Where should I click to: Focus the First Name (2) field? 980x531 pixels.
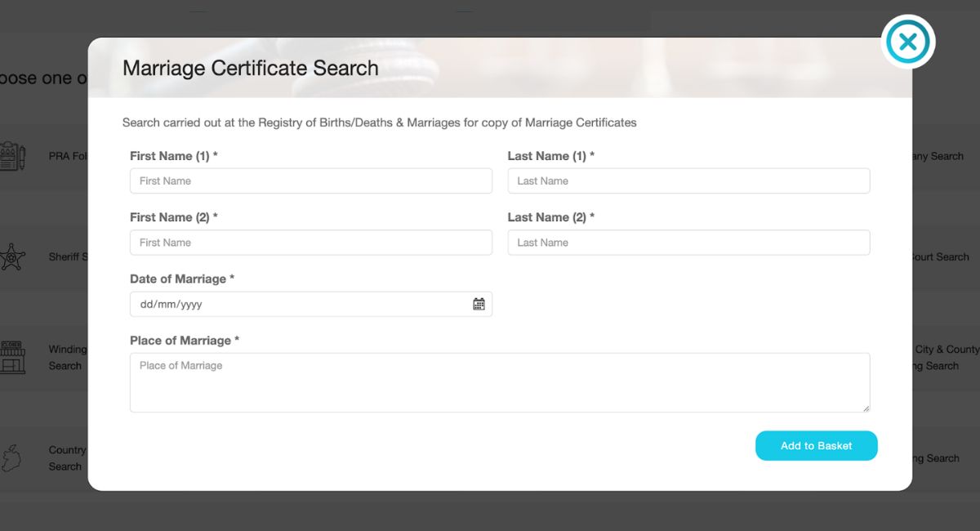(x=311, y=243)
